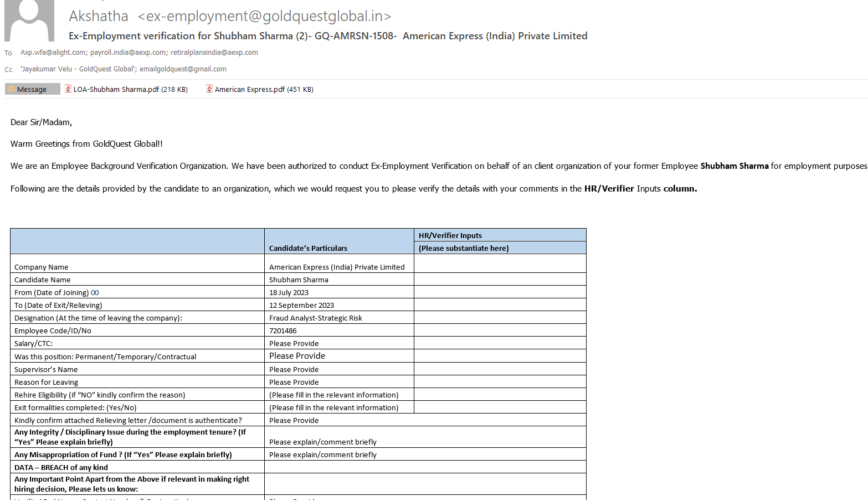
Task: Click 'Warm Greetings from GoldQuest Global!!' line
Action: [86, 144]
